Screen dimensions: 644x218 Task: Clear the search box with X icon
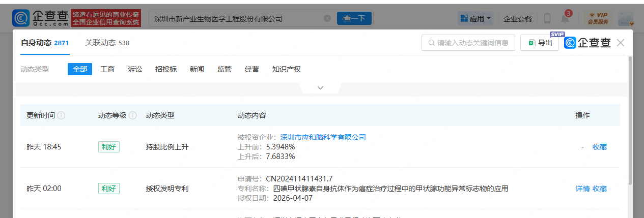pyautogui.click(x=327, y=18)
